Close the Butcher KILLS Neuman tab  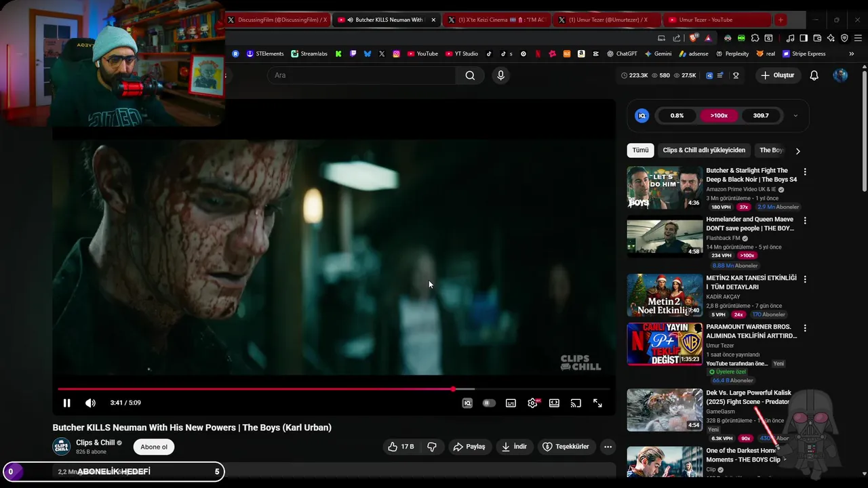coord(433,20)
